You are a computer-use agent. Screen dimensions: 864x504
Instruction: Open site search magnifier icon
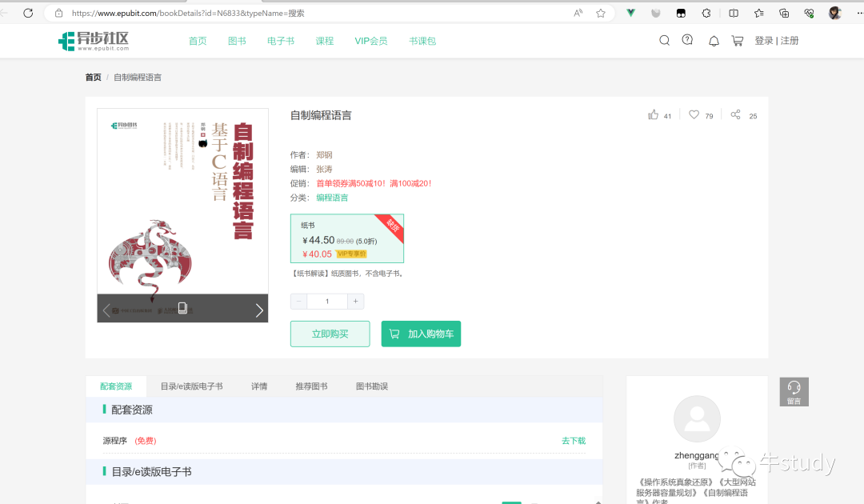pos(665,40)
